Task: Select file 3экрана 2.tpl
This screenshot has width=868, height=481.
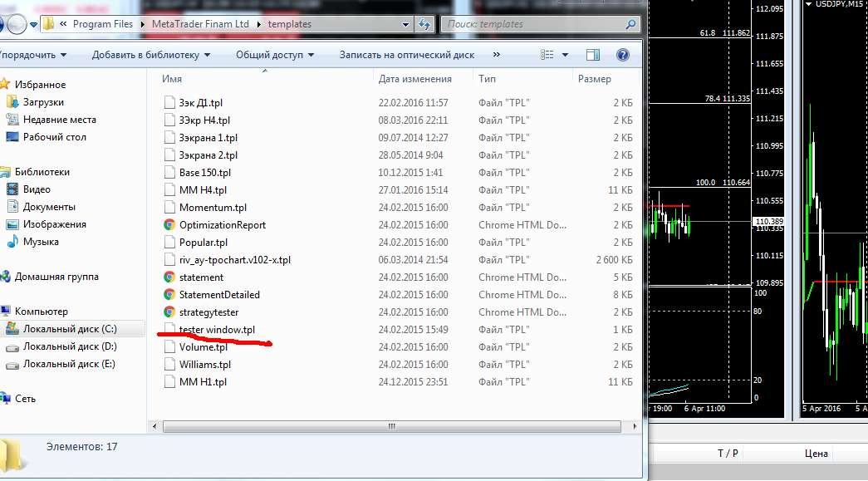Action: tap(208, 155)
